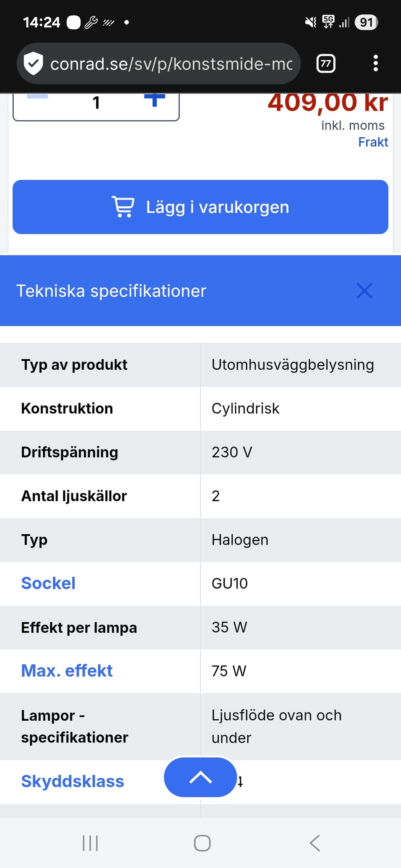Tap the Android recent apps button

click(90, 843)
